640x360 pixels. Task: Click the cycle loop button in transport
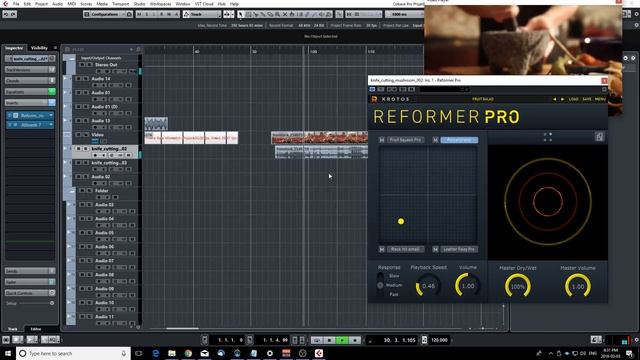pos(317,340)
